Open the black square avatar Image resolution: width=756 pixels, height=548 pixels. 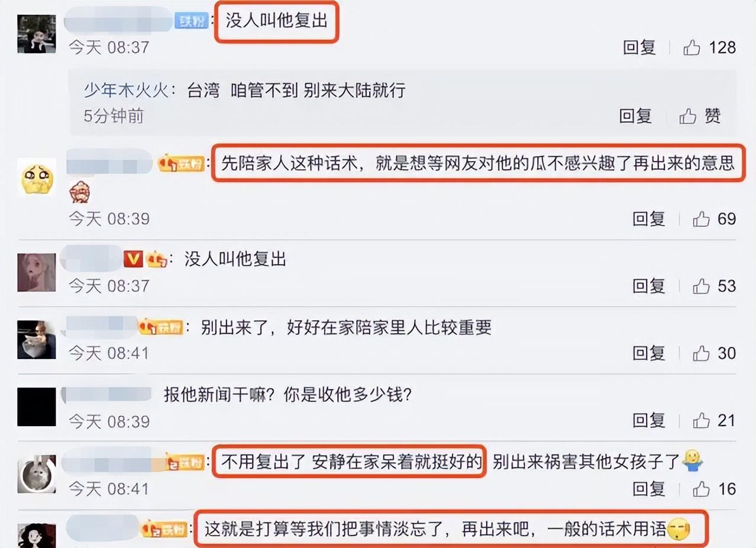[x=37, y=407]
